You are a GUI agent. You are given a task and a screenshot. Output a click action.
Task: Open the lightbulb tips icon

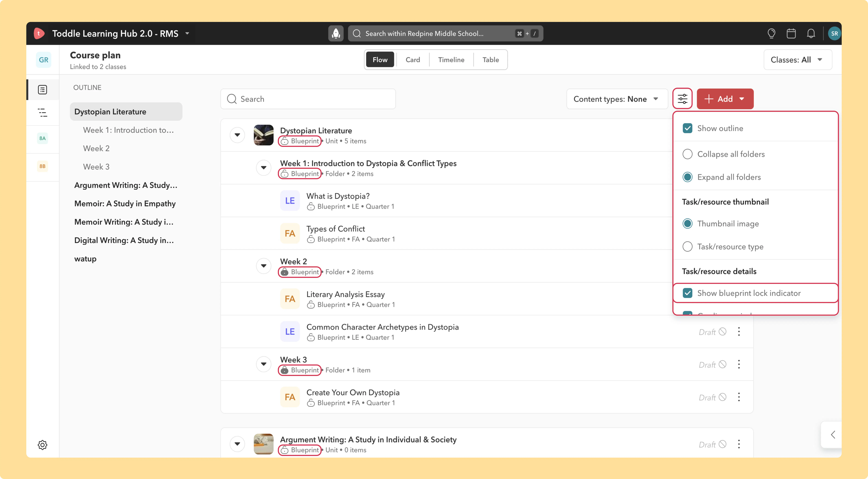(x=771, y=33)
